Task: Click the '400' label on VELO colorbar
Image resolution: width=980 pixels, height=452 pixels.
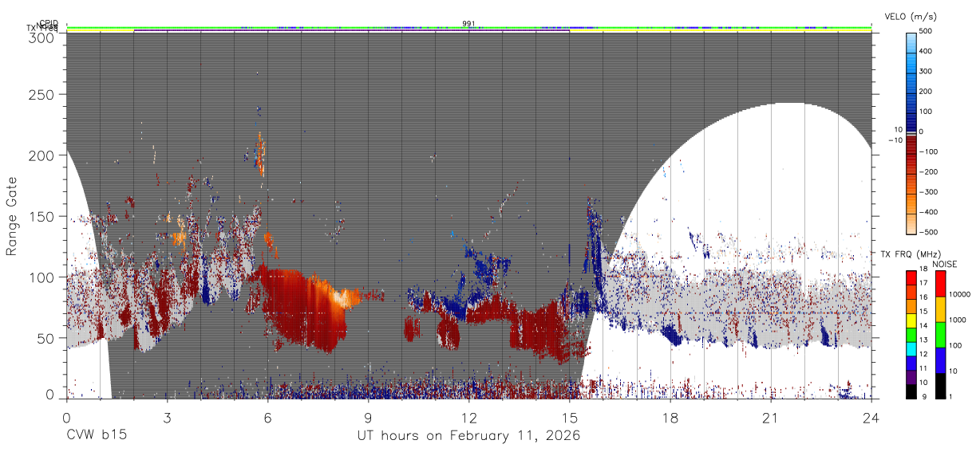Action: coord(927,52)
